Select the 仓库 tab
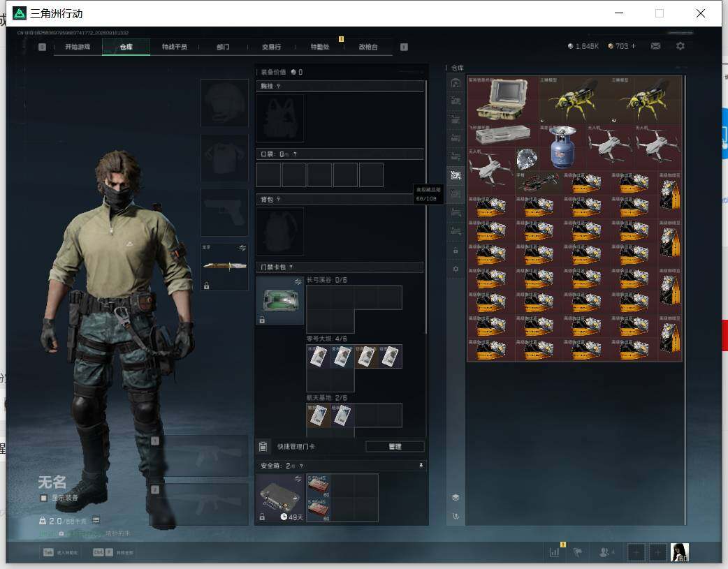Image resolution: width=728 pixels, height=569 pixels. coord(126,47)
